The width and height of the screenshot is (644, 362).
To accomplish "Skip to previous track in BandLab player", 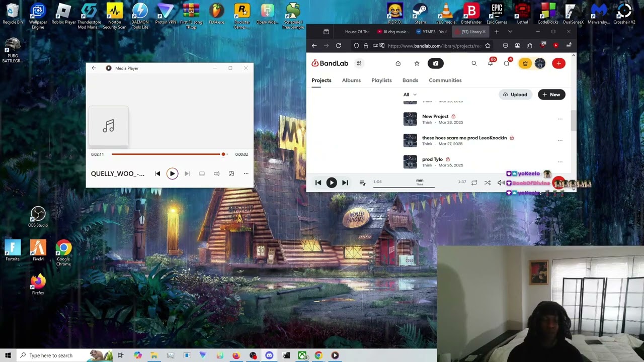I will 318,183.
